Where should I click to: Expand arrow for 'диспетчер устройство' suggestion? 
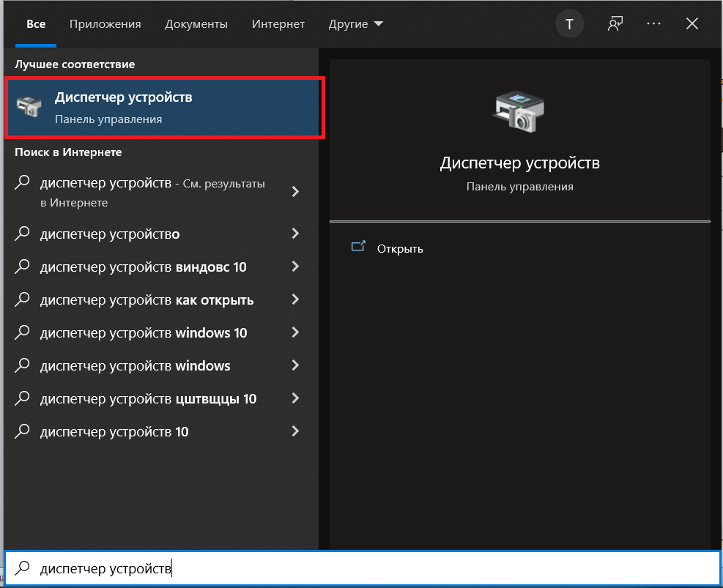click(x=295, y=234)
